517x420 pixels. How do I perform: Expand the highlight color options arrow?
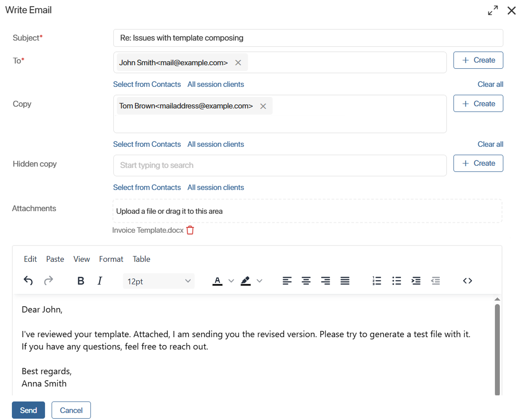point(259,281)
